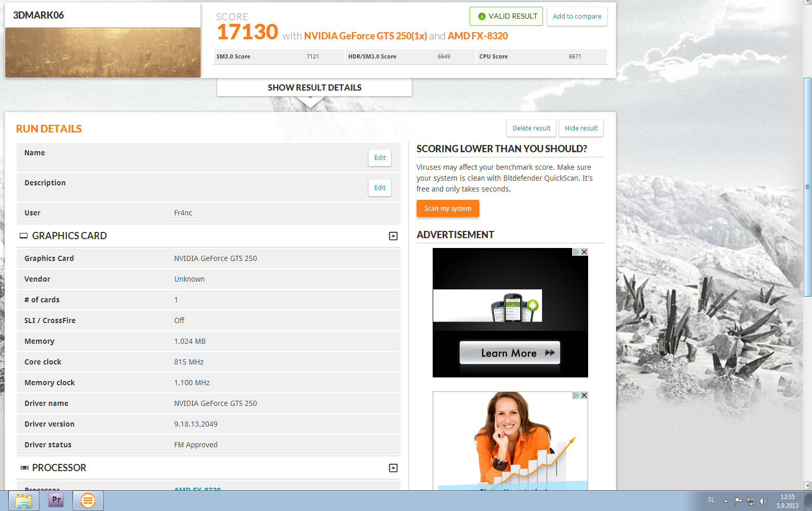Click driver version 9.18.13.2049

(196, 424)
